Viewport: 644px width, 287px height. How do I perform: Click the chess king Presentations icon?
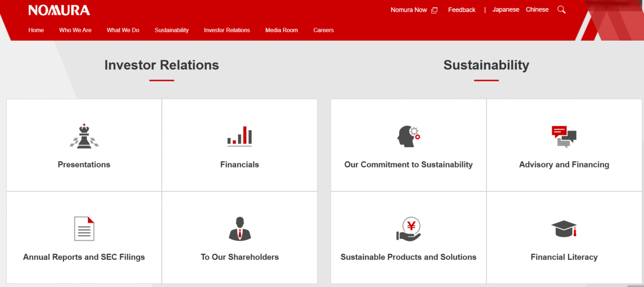pyautogui.click(x=84, y=136)
